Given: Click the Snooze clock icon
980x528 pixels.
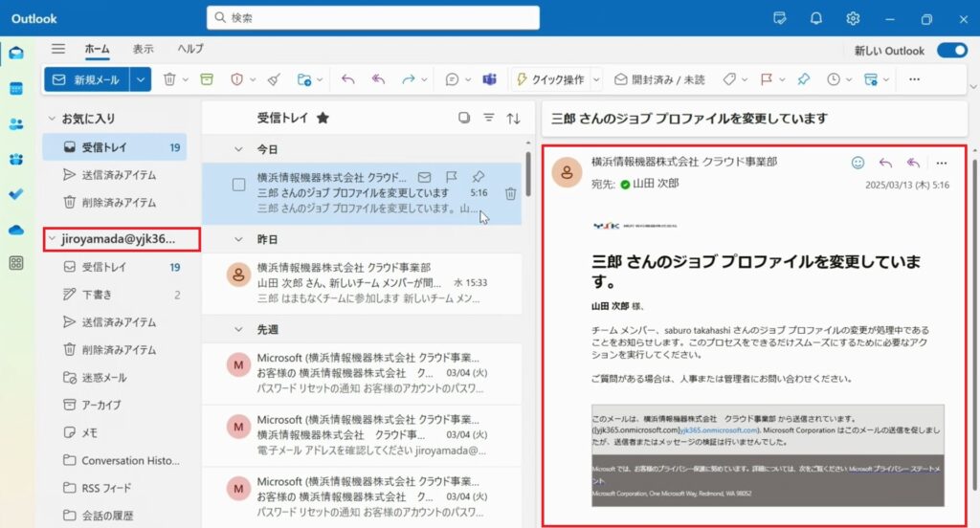Looking at the screenshot, I should pos(834,79).
